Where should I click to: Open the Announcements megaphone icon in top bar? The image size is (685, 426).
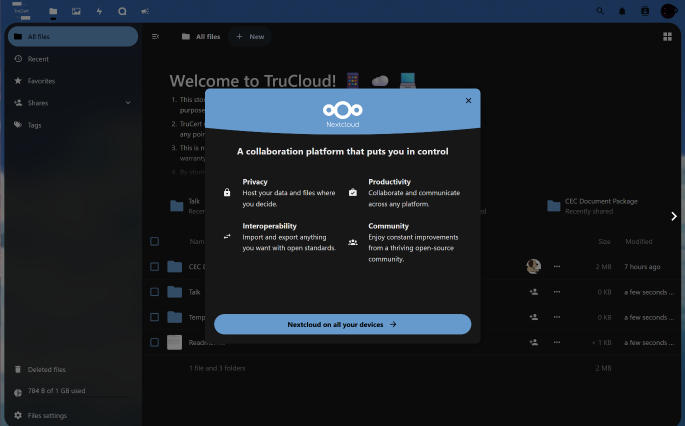click(x=145, y=11)
